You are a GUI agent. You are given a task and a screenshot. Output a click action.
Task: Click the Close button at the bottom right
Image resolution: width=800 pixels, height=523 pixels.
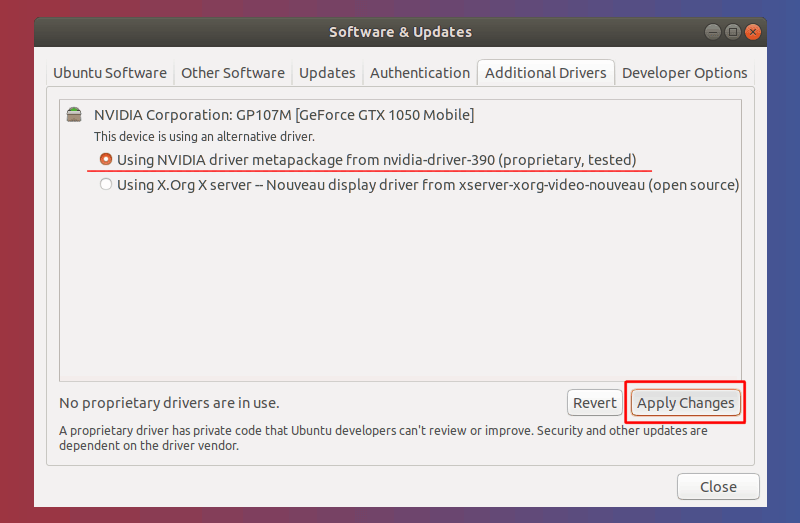click(x=717, y=487)
